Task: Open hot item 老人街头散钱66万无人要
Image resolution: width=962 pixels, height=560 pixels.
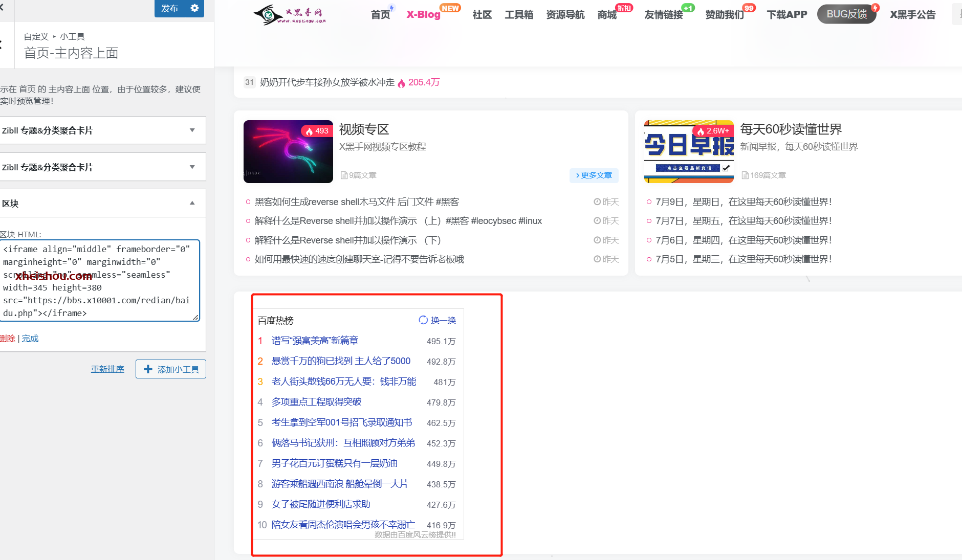Action: (x=344, y=382)
